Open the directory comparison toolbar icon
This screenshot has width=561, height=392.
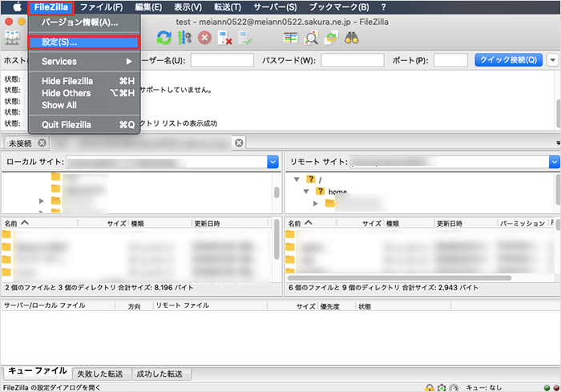291,38
